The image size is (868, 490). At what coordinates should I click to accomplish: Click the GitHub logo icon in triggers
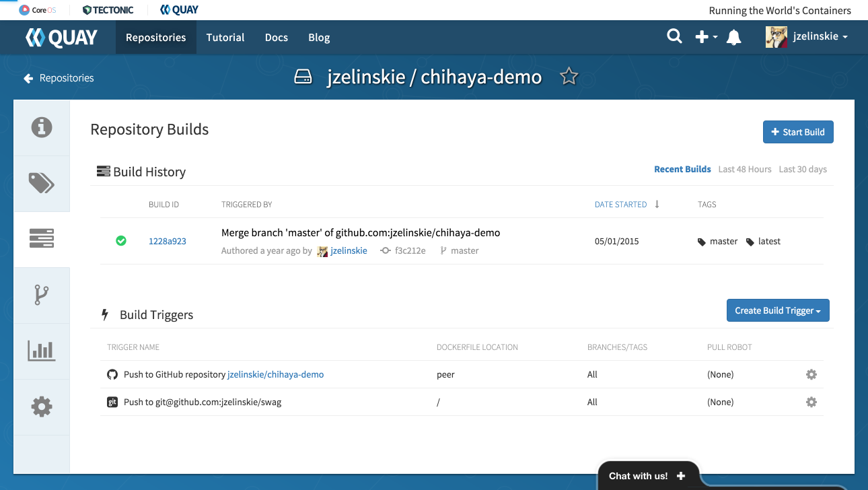pos(112,374)
